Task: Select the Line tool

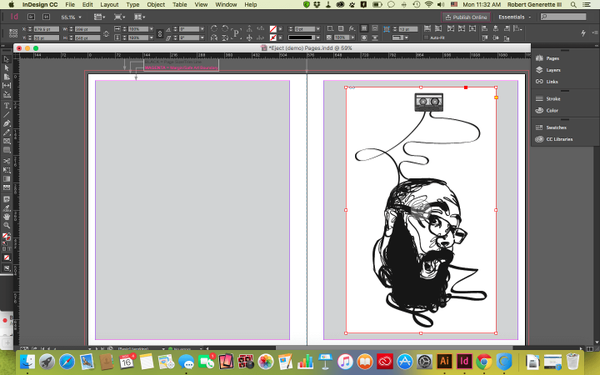Action: [x=7, y=115]
